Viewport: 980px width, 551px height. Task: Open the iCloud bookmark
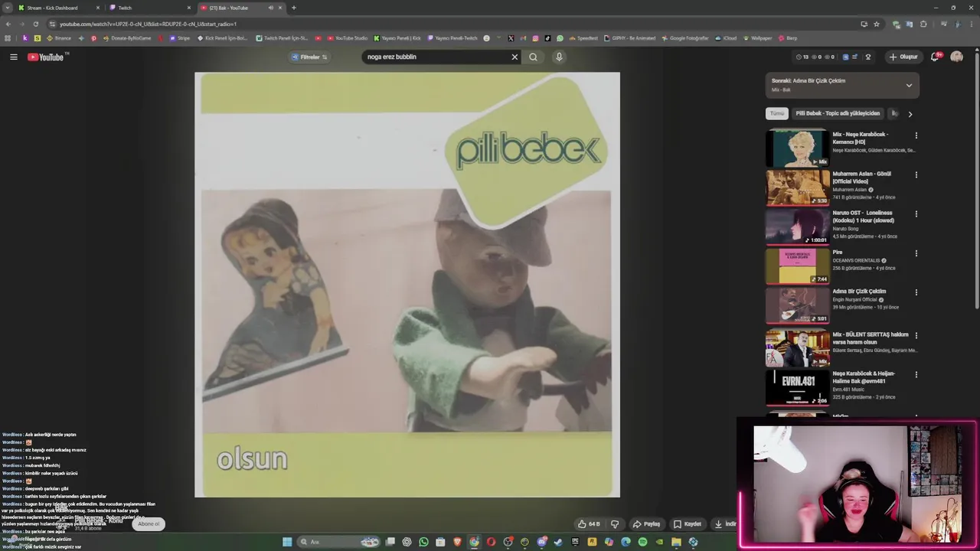(726, 38)
